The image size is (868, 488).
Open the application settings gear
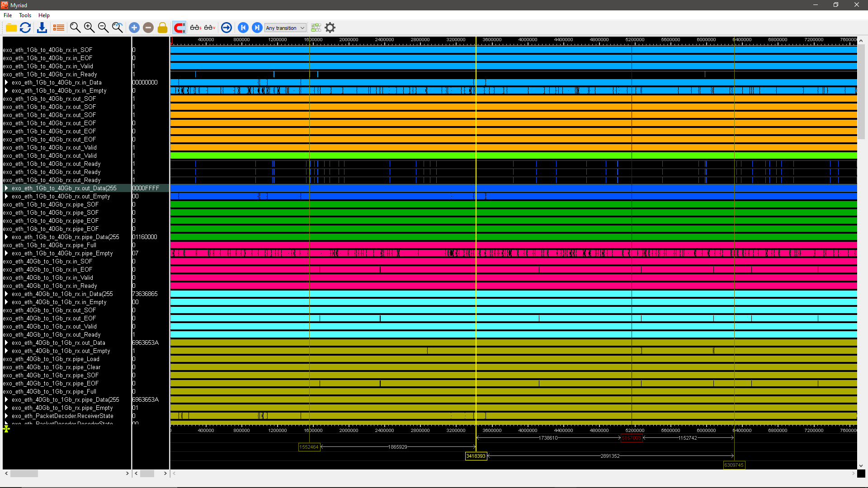click(x=330, y=28)
